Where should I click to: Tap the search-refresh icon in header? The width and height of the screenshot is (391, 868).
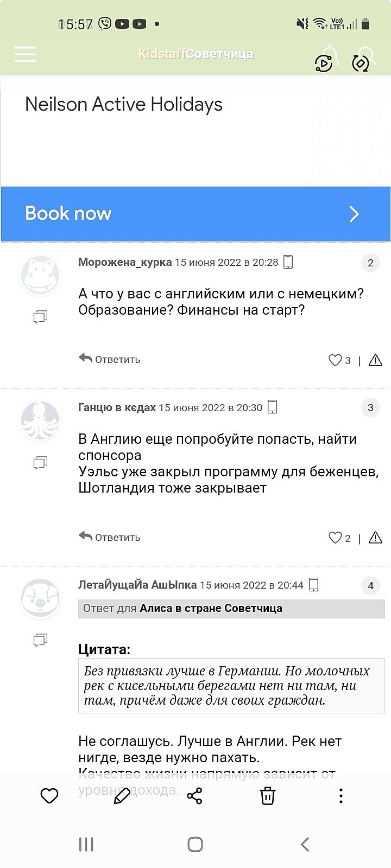pyautogui.click(x=361, y=62)
